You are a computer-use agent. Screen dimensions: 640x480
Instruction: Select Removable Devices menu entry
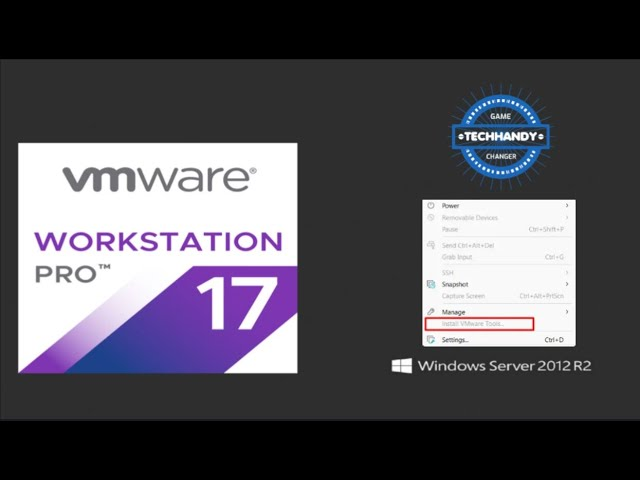[x=499, y=218]
